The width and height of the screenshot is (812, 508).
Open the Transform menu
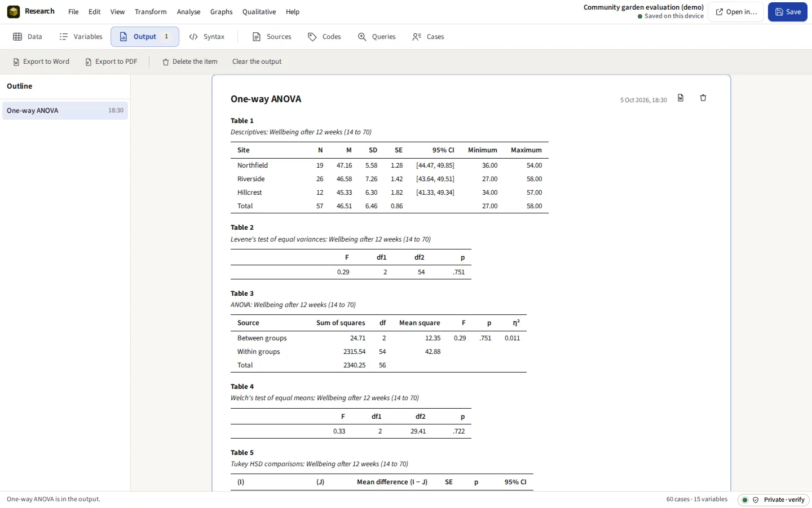click(x=151, y=12)
